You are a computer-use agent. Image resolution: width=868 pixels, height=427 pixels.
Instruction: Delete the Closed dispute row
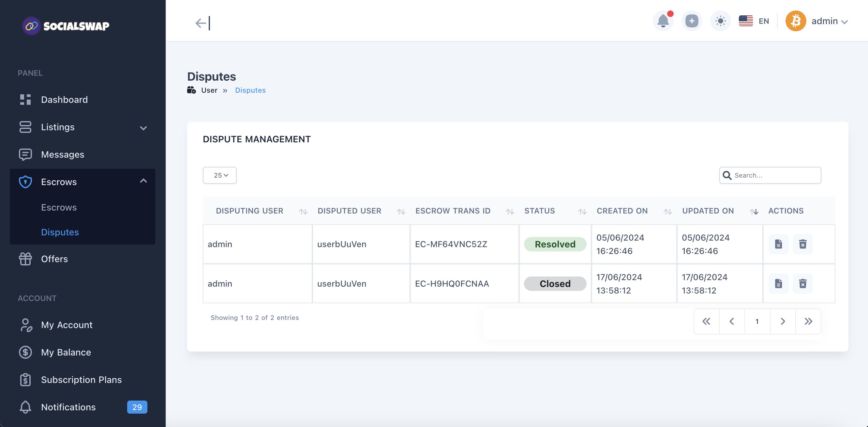[x=803, y=283]
